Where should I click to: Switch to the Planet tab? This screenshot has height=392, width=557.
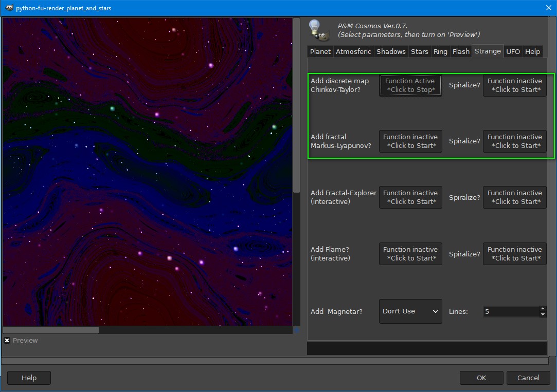(x=320, y=51)
